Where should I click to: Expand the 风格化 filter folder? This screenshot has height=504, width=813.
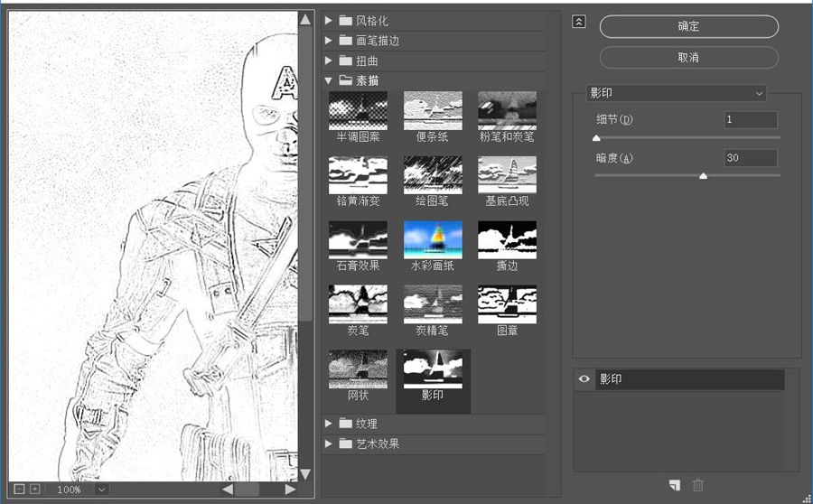coord(328,21)
